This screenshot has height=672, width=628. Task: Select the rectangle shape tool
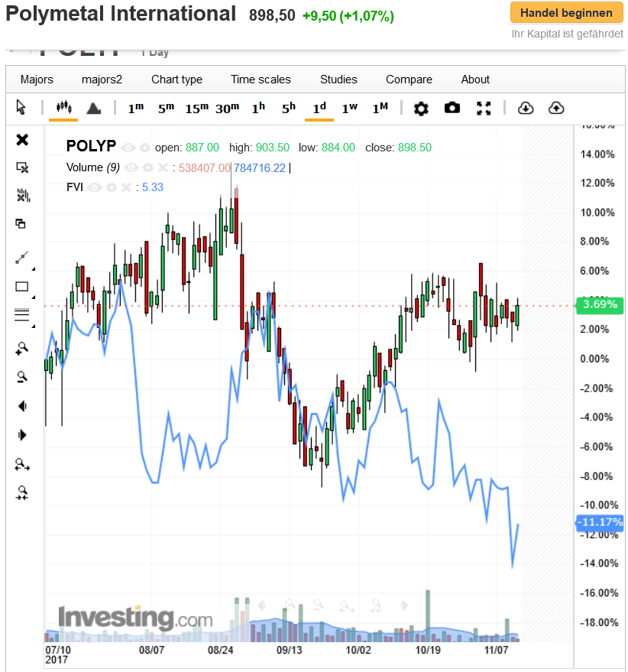[x=22, y=287]
